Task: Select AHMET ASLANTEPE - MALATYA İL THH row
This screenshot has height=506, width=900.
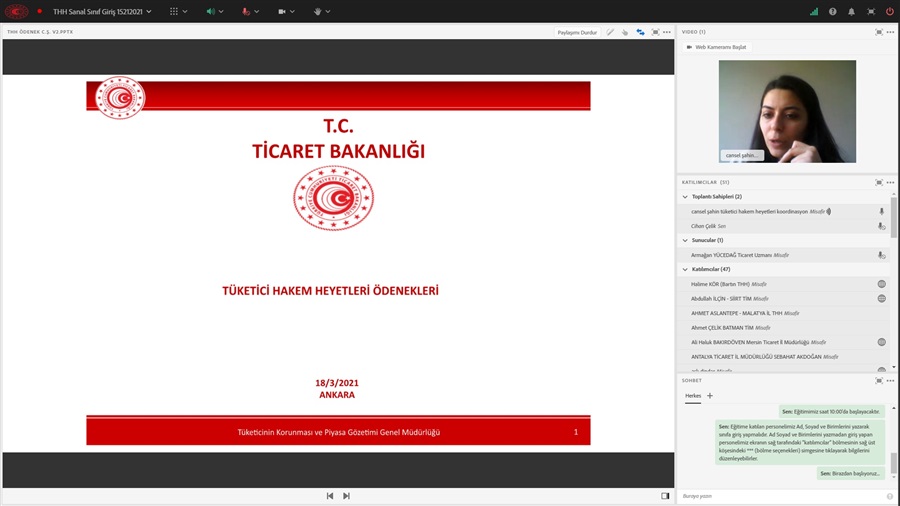Action: pyautogui.click(x=785, y=313)
